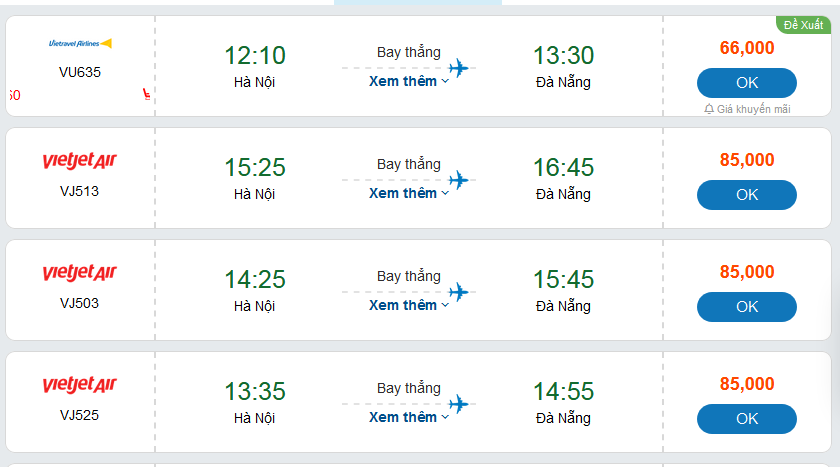Click the Vietjet Air logo for VJ513
The height and width of the screenshot is (467, 840).
coord(80,161)
